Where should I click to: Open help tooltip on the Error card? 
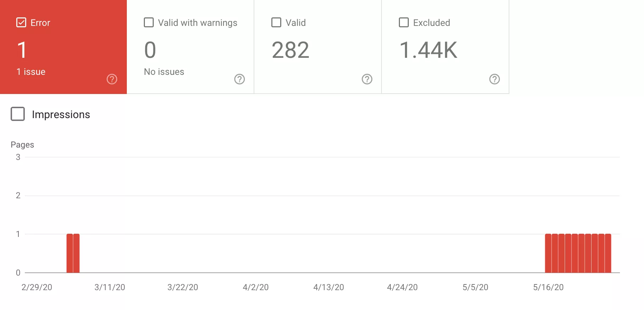tap(112, 79)
